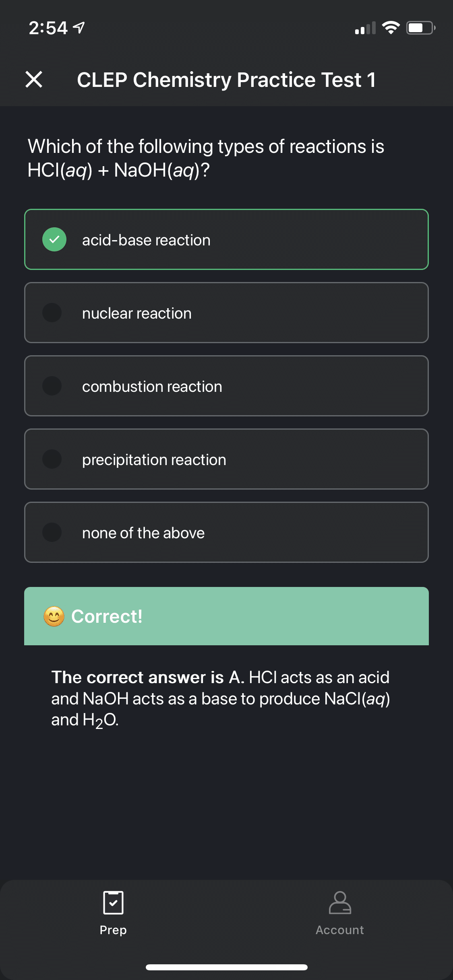Viewport: 453px width, 980px height.
Task: Select the none of the above radio button
Action: point(52,533)
